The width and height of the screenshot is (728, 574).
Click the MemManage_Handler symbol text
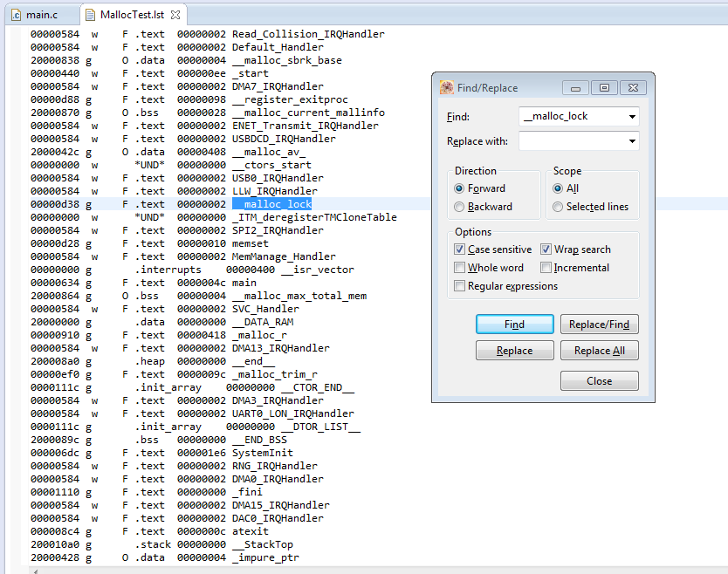point(285,256)
